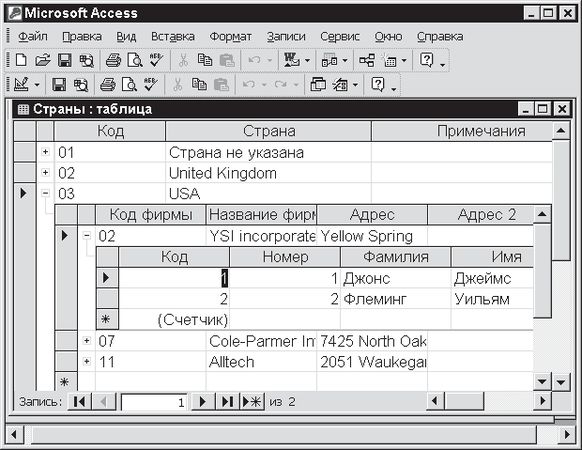Click the Paste icon in the top toolbar
The height and width of the screenshot is (450, 582).
click(227, 60)
